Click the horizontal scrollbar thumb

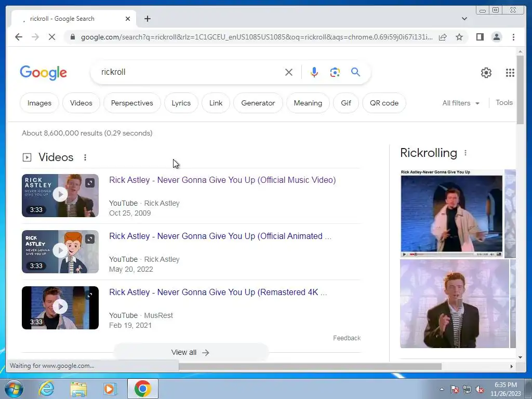coord(310,366)
